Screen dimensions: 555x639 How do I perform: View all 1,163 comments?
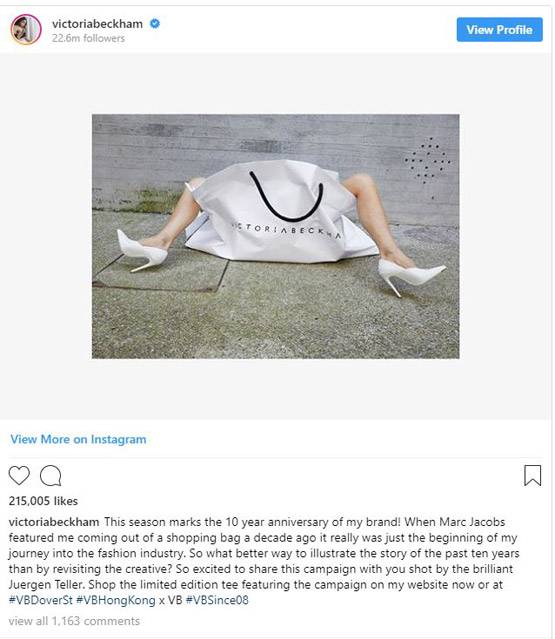click(x=74, y=621)
